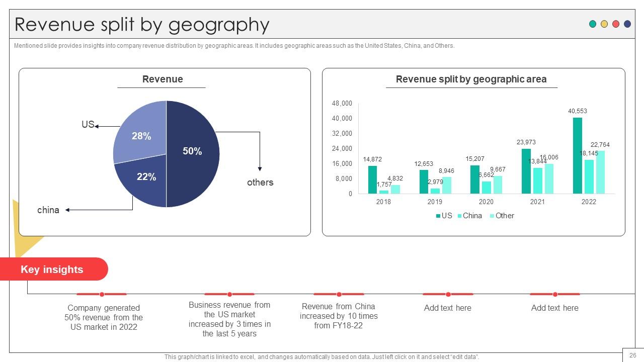Select the red dot in header

point(616,24)
